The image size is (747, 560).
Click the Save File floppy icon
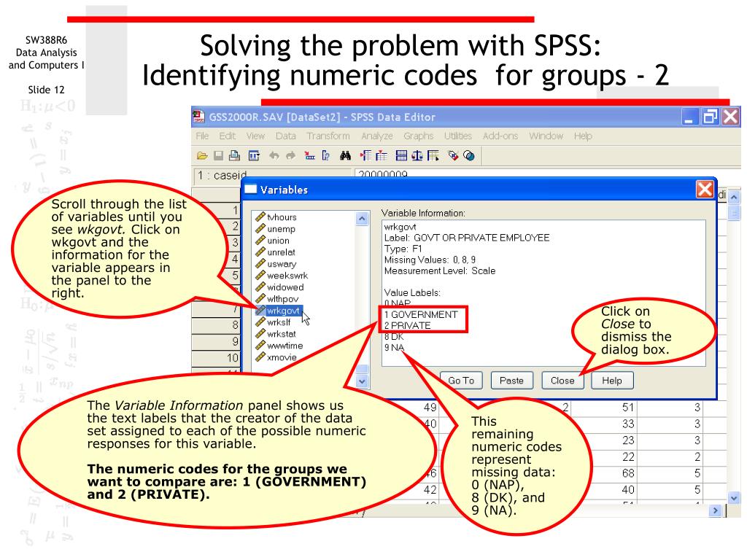[x=218, y=156]
